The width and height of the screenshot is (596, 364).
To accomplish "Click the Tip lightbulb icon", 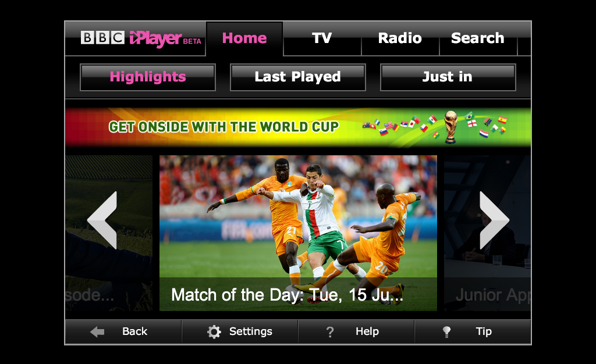I will pos(446,332).
